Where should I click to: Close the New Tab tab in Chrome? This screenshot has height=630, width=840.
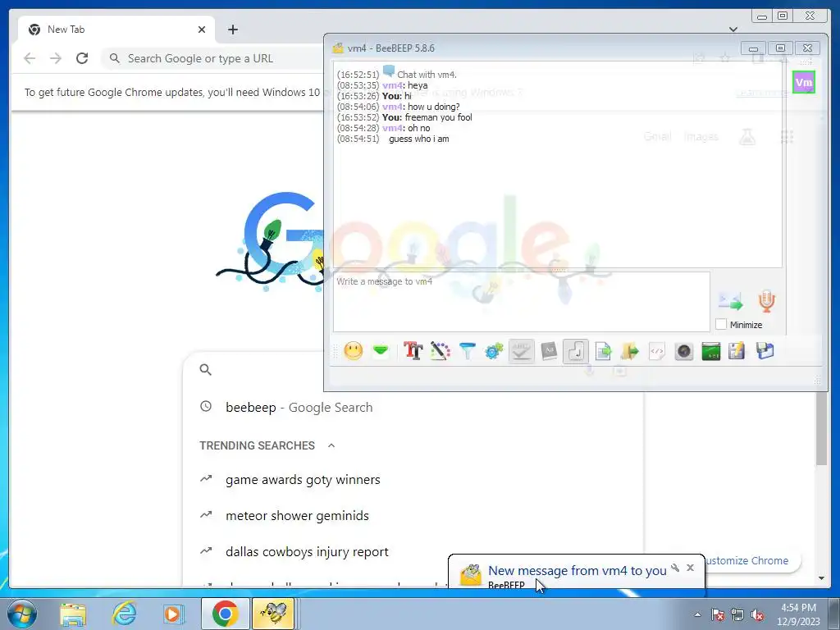tap(202, 30)
